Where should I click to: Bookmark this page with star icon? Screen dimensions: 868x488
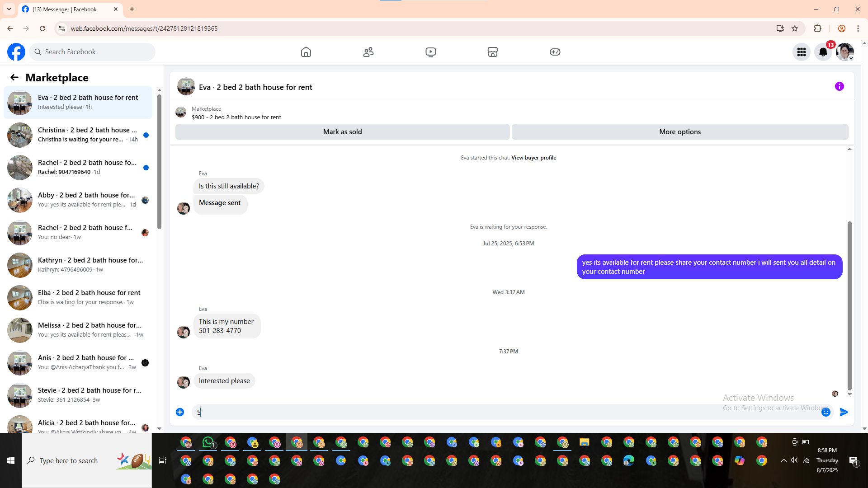(795, 28)
